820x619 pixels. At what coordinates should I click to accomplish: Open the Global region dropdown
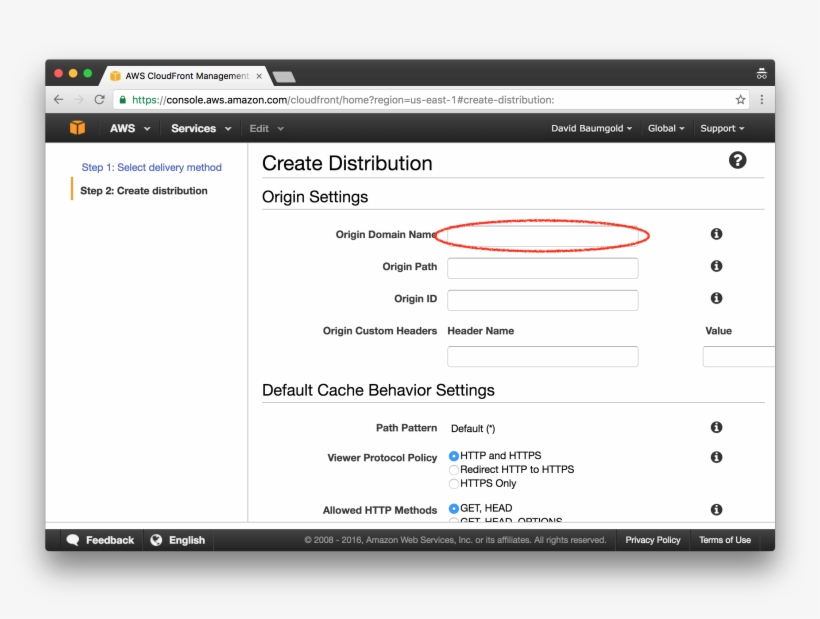click(x=666, y=128)
